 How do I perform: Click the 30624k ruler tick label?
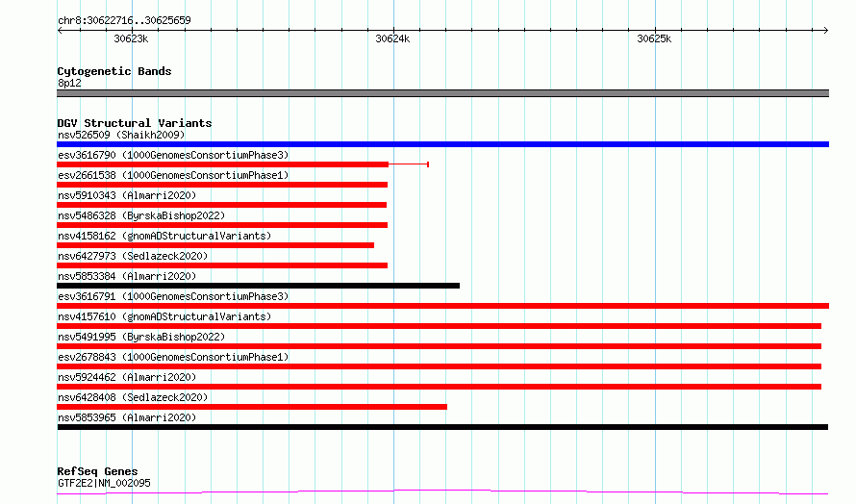[392, 38]
